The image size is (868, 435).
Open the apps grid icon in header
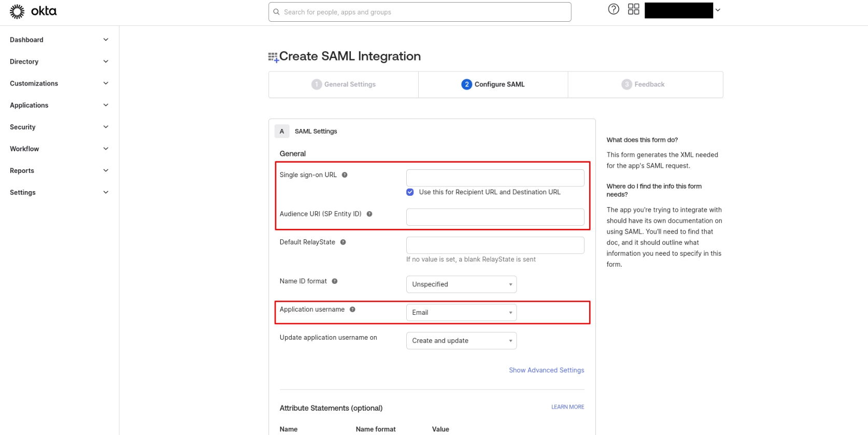tap(633, 9)
